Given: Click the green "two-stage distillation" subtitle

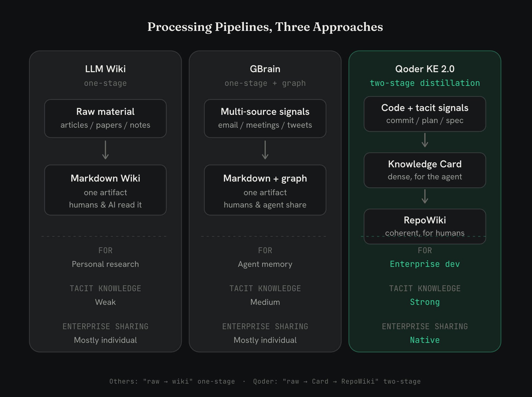Looking at the screenshot, I should point(425,83).
